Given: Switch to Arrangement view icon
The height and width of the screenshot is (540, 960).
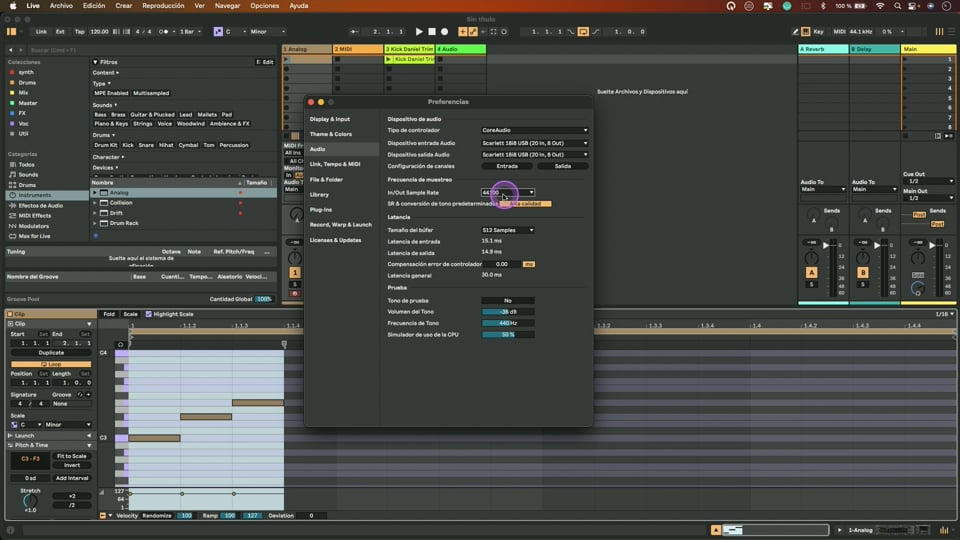Looking at the screenshot, I should 950,31.
